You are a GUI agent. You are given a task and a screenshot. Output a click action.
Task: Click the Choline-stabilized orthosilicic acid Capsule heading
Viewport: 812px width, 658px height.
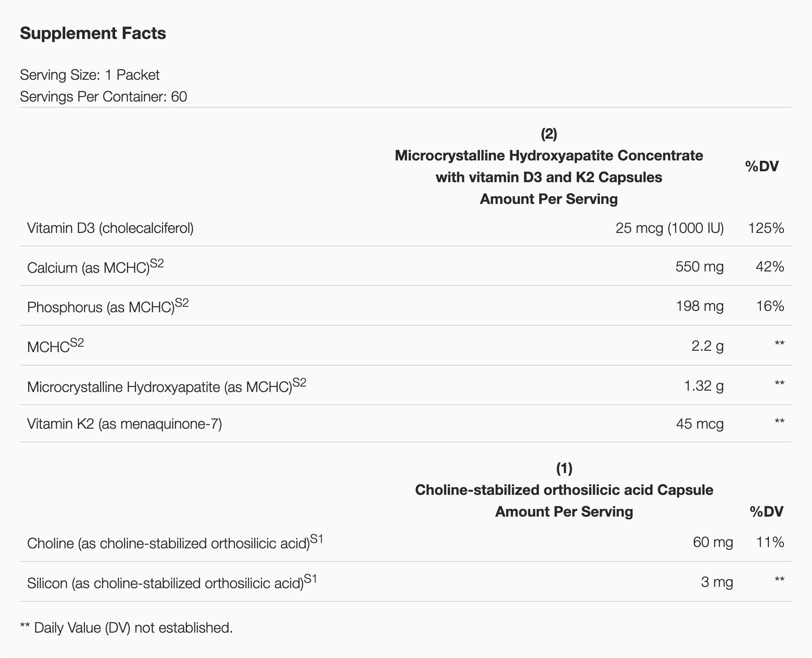(x=564, y=490)
